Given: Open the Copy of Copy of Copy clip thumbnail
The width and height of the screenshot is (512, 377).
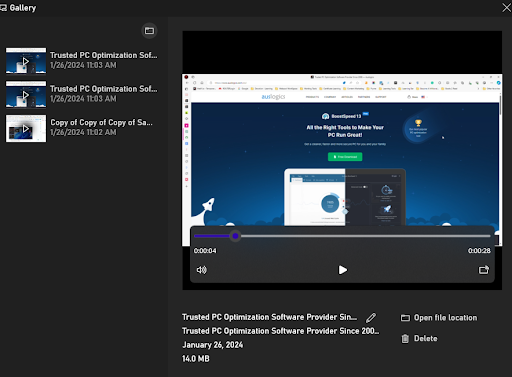Looking at the screenshot, I should [26, 128].
